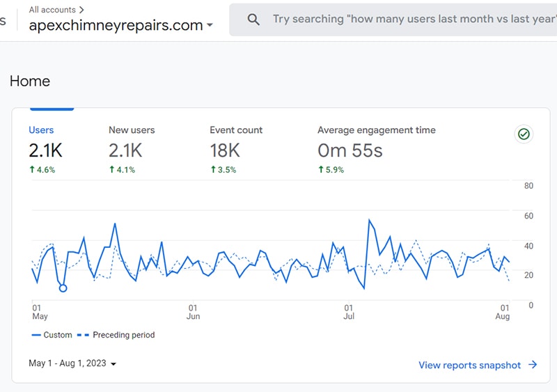Click the up arrow indicator showing 5.9%
This screenshot has width=557, height=392.
point(321,170)
